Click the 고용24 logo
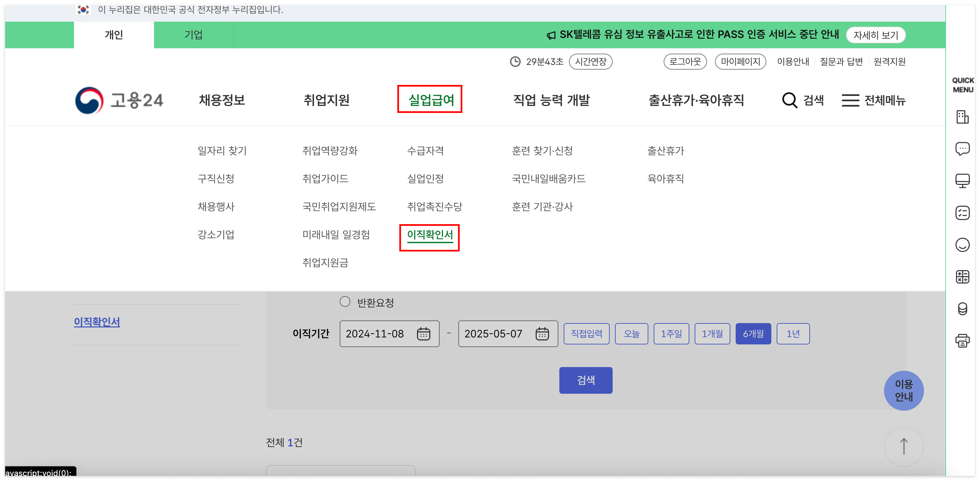 pos(119,100)
